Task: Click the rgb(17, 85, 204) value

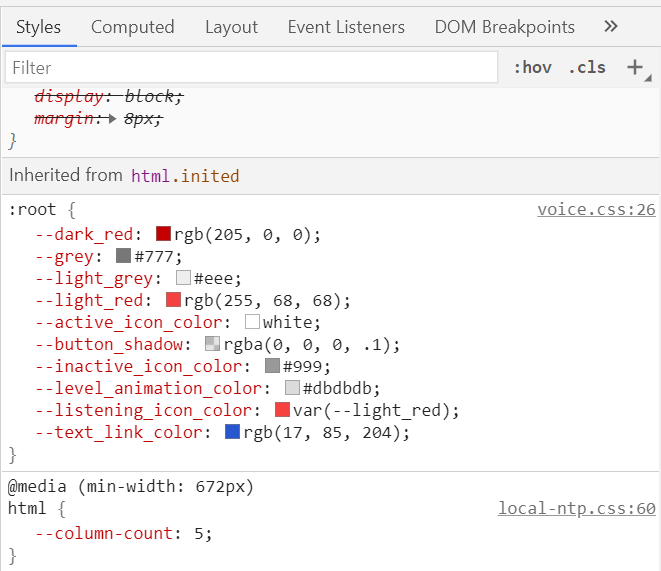Action: [322, 432]
